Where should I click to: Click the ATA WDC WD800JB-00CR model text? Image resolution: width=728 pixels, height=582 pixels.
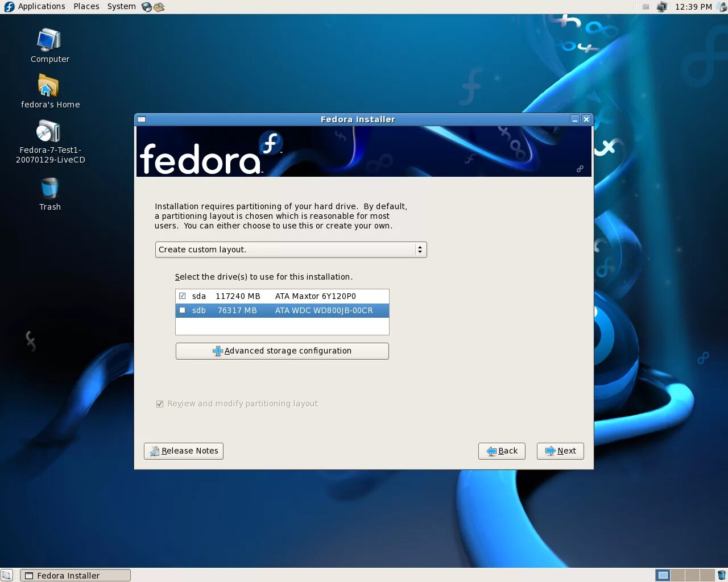point(324,310)
